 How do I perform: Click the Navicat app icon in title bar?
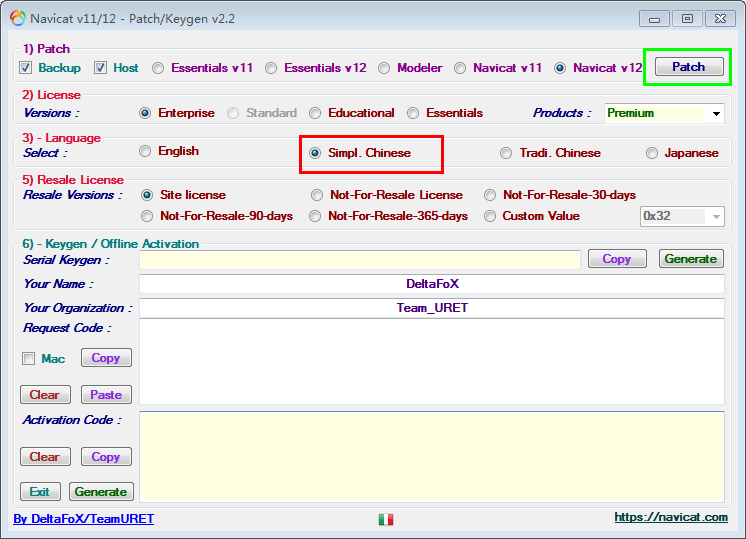(18, 19)
